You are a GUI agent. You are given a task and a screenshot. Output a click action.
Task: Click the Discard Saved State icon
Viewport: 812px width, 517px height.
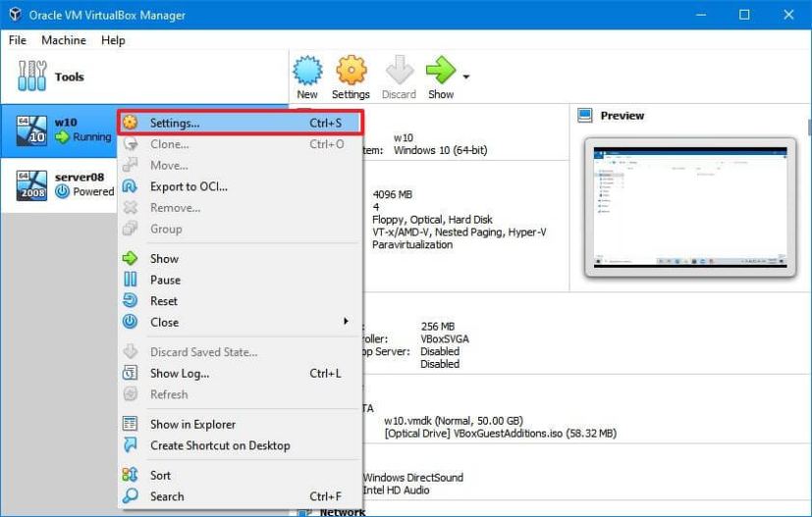pos(130,352)
